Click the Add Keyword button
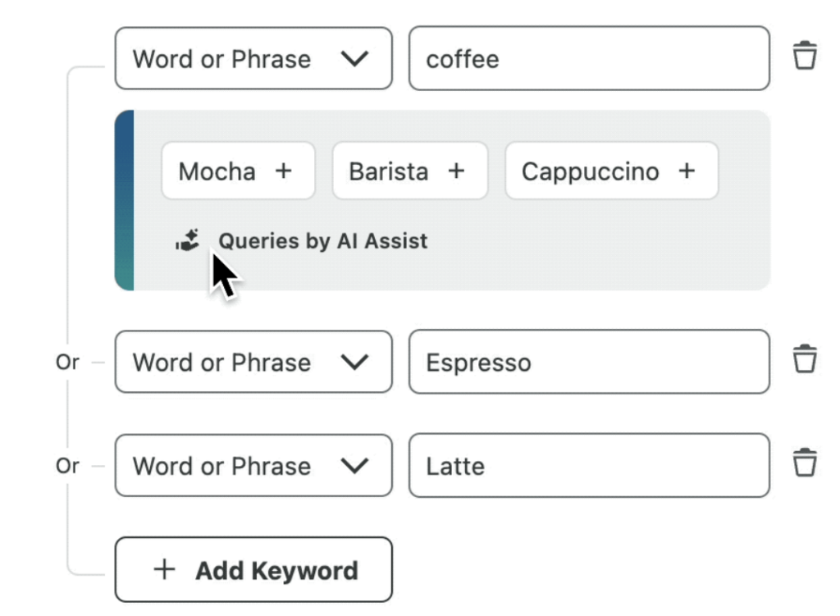Image resolution: width=840 pixels, height=616 pixels. (x=253, y=569)
